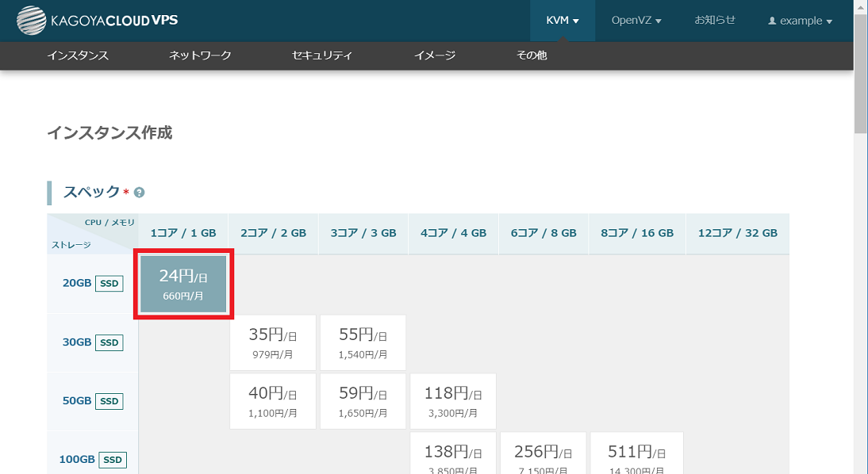Select the セキュリティ menu item
The image size is (868, 474).
click(x=322, y=55)
